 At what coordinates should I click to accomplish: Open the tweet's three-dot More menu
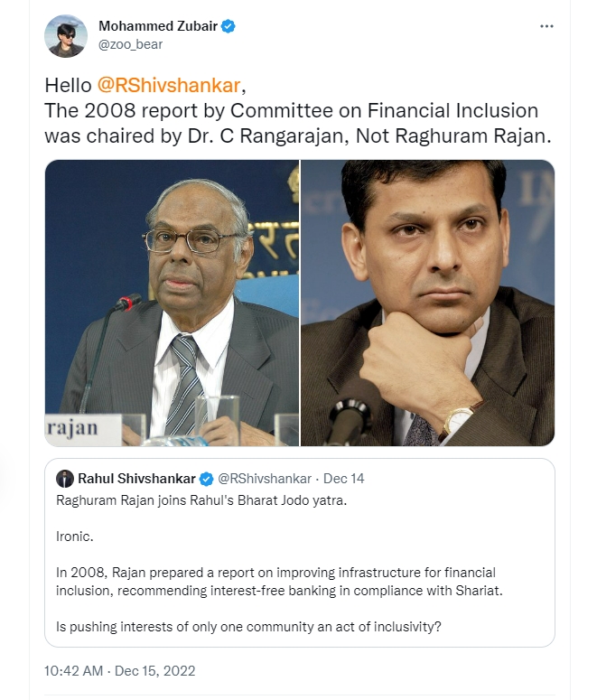546,26
